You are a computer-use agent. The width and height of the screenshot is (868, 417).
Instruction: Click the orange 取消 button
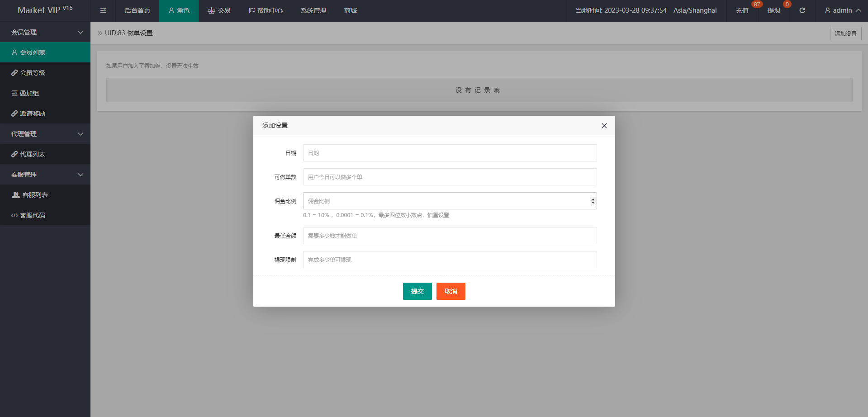(451, 291)
